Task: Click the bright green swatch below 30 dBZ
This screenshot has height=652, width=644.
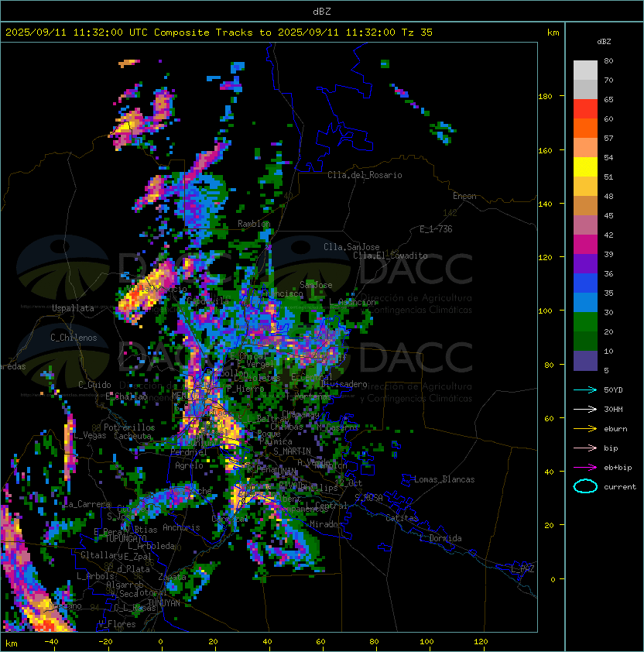Action: tap(585, 322)
